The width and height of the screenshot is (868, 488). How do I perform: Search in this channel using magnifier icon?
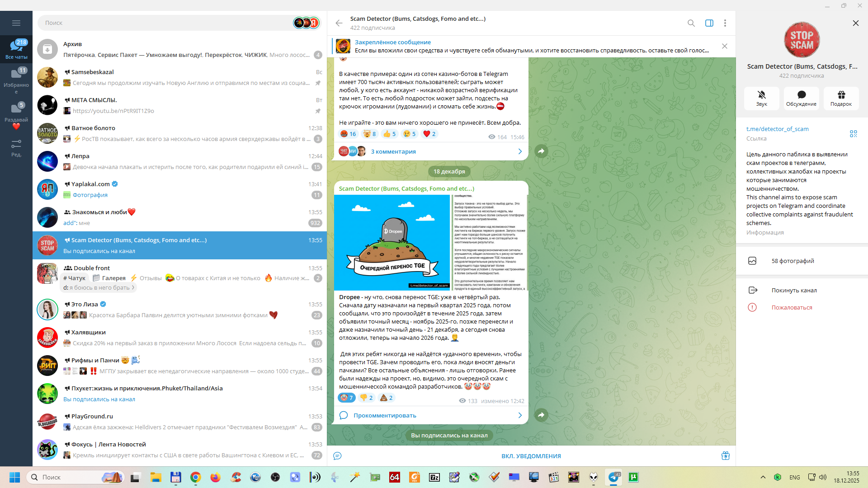coord(691,23)
